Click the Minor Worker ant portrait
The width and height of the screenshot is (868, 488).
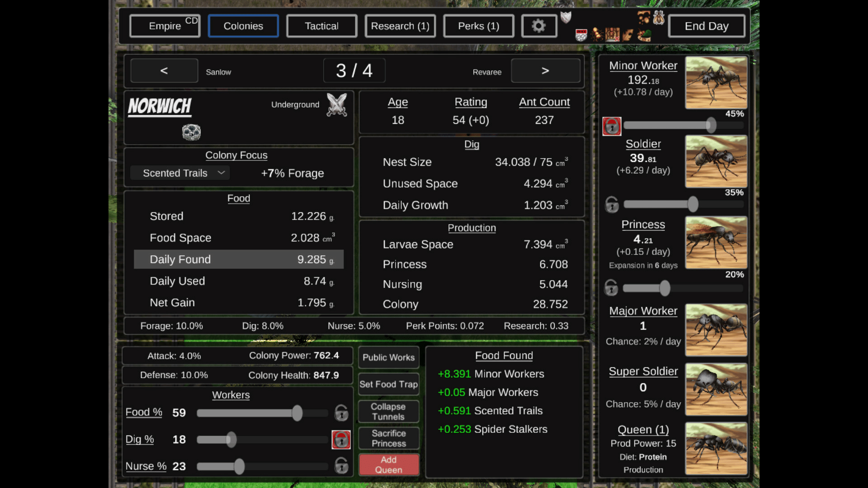716,83
